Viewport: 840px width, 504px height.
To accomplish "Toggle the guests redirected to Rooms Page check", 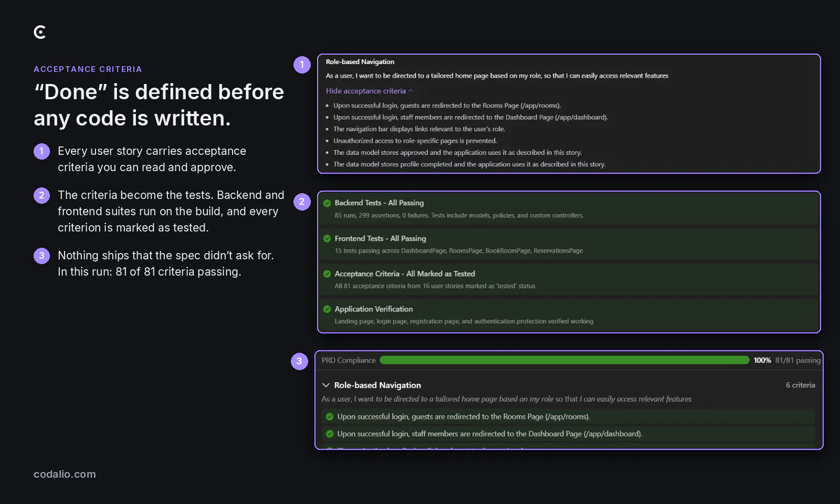I will point(330,417).
